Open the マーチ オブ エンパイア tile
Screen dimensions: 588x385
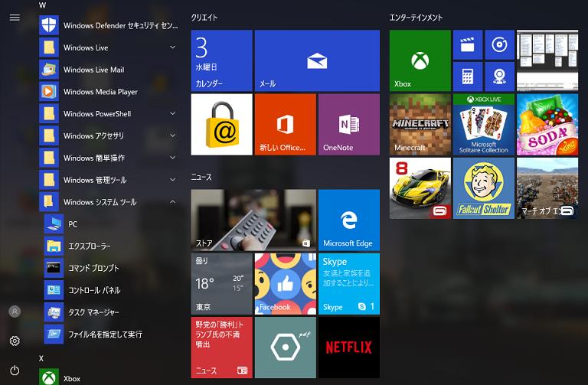(x=547, y=188)
